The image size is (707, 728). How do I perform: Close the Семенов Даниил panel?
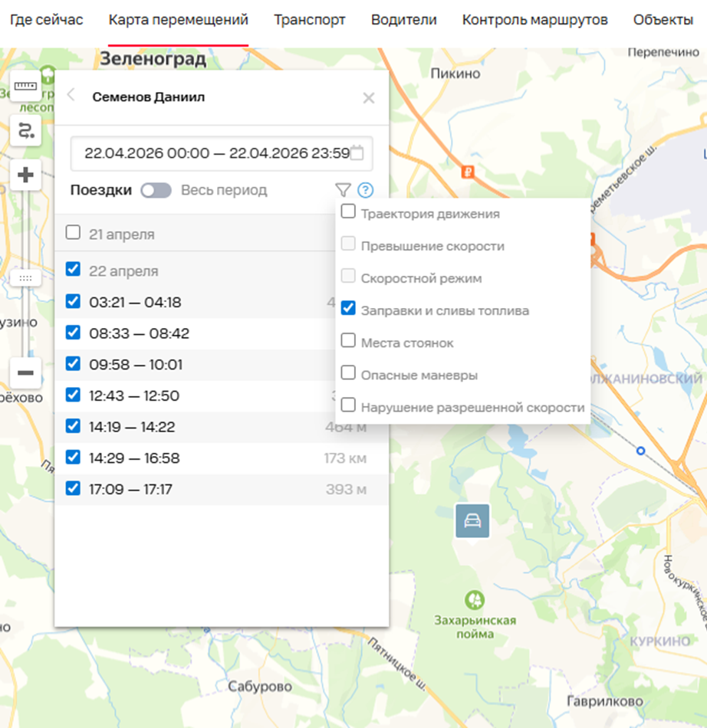(x=369, y=98)
